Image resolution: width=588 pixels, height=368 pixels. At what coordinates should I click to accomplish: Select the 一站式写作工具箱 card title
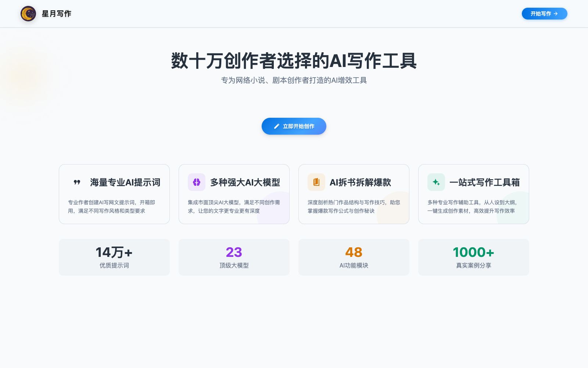click(x=485, y=182)
